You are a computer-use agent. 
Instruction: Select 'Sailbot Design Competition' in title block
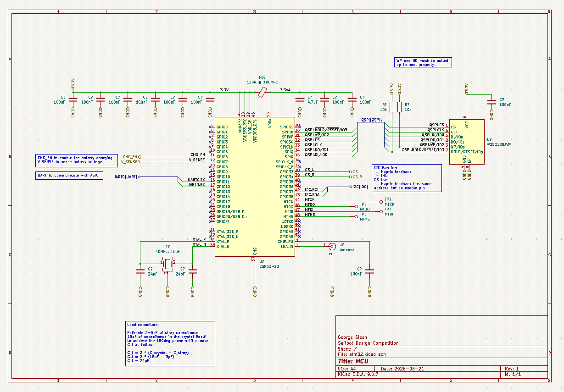[368, 343]
